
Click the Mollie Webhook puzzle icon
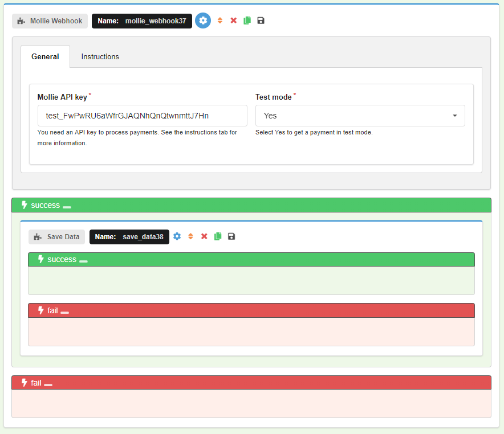[21, 21]
